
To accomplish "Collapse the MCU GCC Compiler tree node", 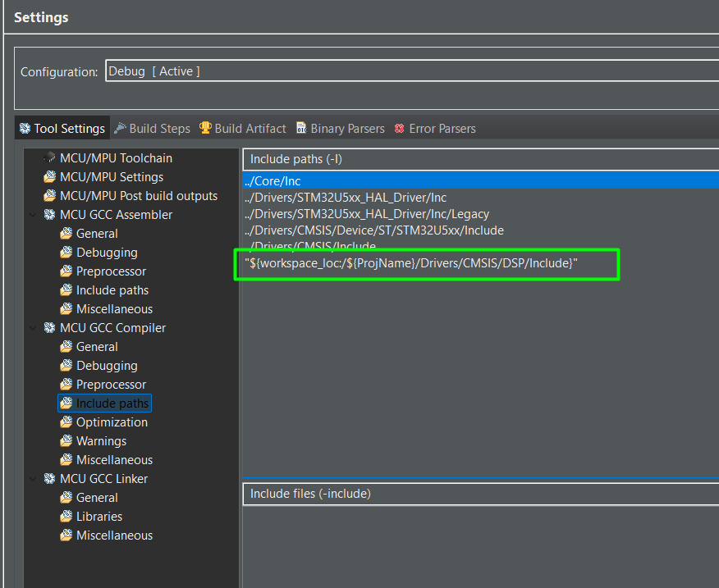I will 33,328.
